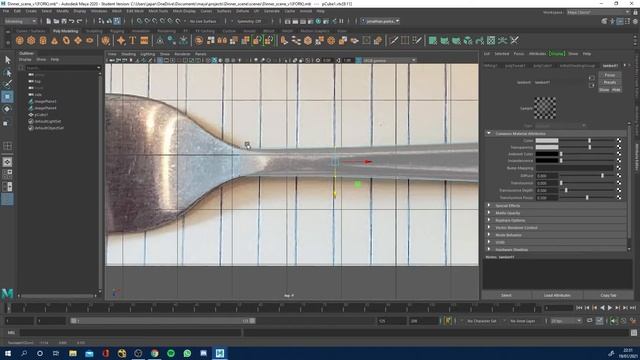Click the Extrude shelf icon

coord(284,40)
